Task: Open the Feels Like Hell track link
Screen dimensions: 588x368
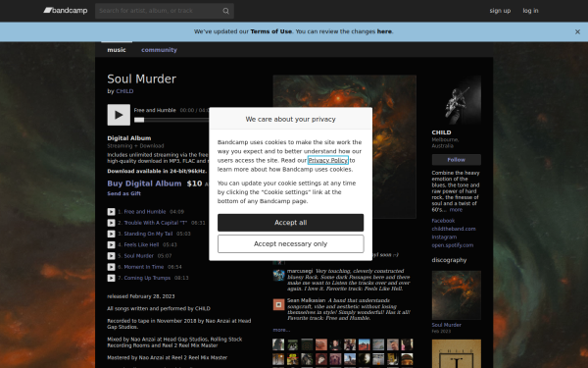Action: 141,244
